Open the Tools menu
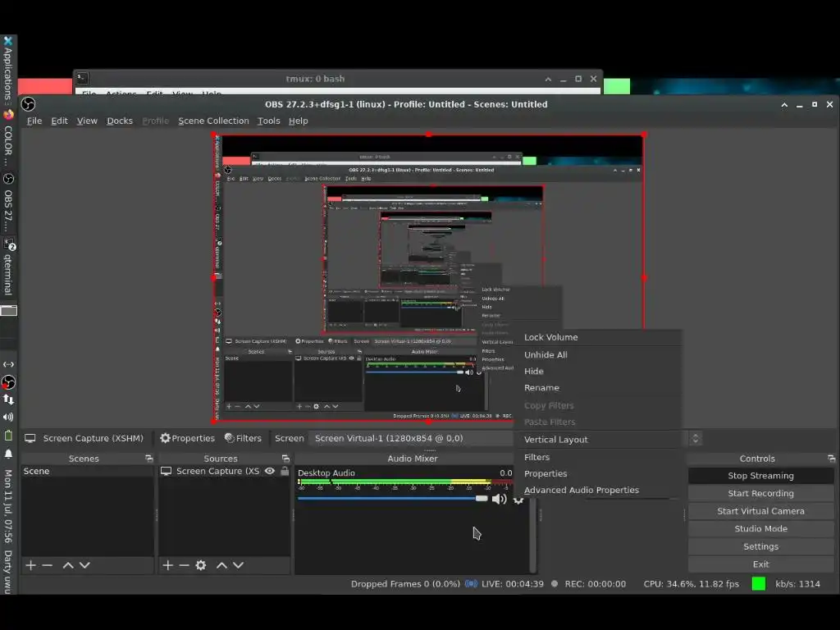 (x=269, y=121)
